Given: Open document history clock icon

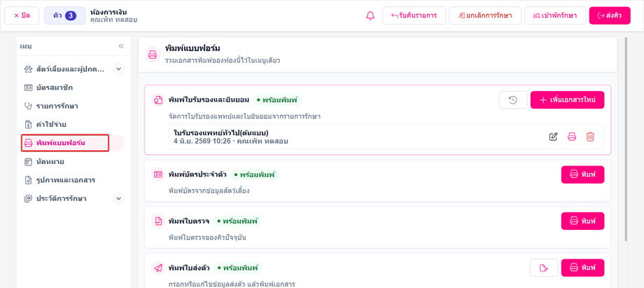Looking at the screenshot, I should coord(513,100).
